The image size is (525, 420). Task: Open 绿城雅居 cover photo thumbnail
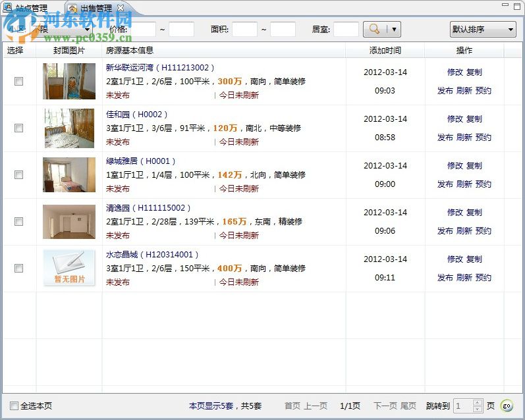pyautogui.click(x=69, y=175)
